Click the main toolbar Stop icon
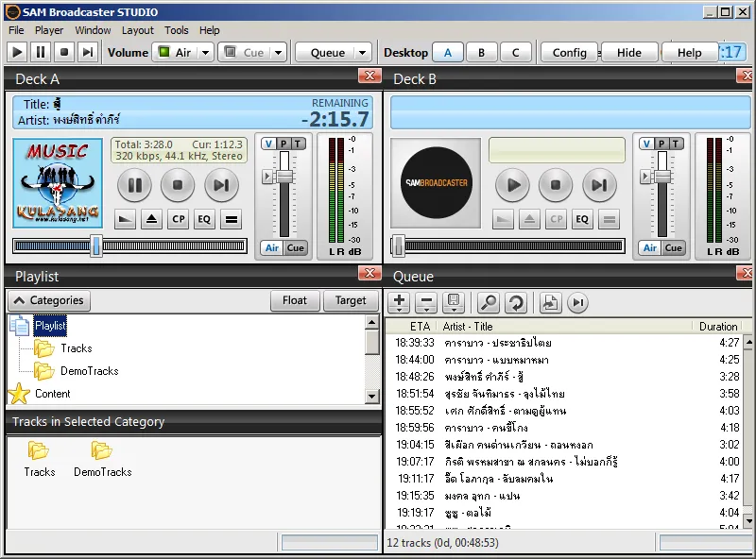The width and height of the screenshot is (756, 559). point(63,52)
